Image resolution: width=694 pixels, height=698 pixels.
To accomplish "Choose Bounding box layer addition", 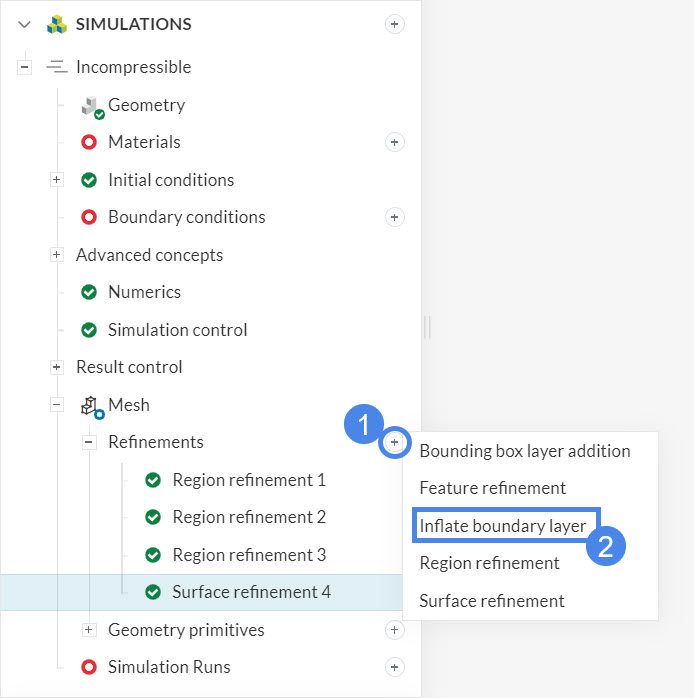I will click(x=525, y=450).
